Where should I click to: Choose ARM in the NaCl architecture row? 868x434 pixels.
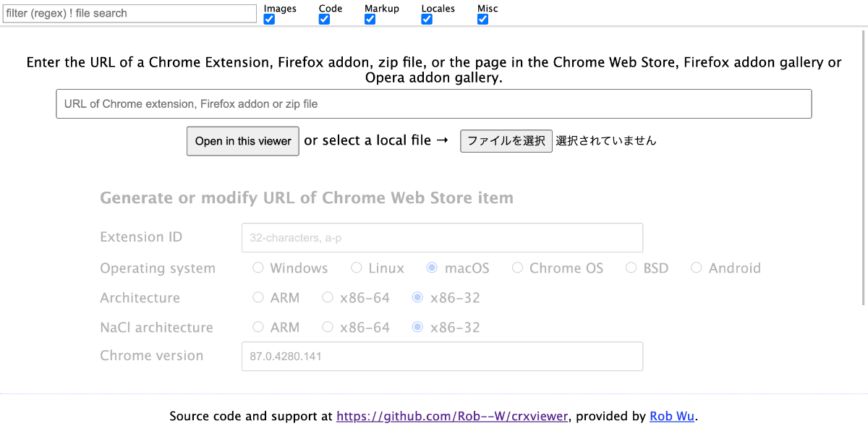pos(258,327)
